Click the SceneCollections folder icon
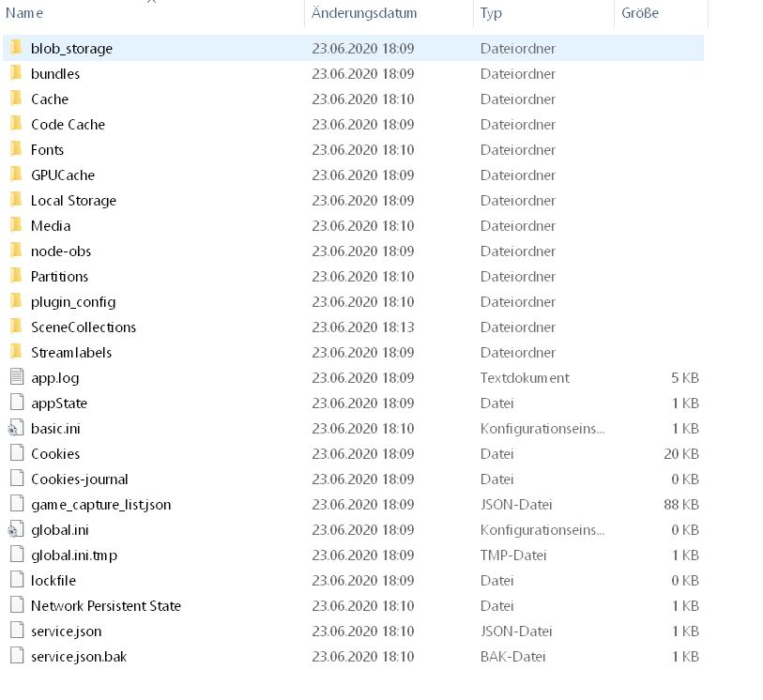763x700 pixels. pyautogui.click(x=16, y=327)
